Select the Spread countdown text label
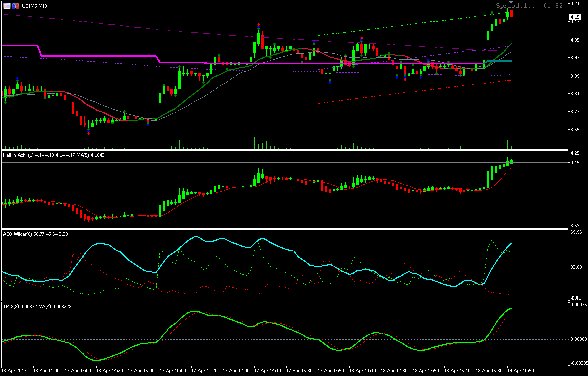Viewport: 588px width, 376px height. 529,5
